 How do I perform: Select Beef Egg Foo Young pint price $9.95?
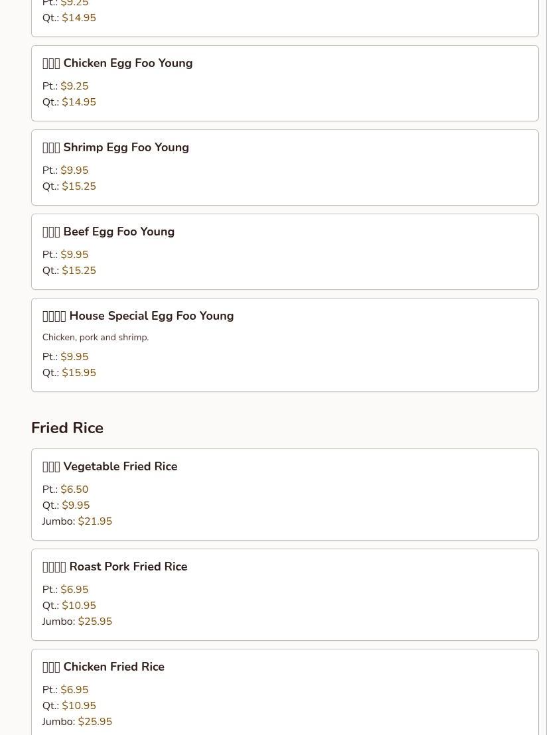74,255
